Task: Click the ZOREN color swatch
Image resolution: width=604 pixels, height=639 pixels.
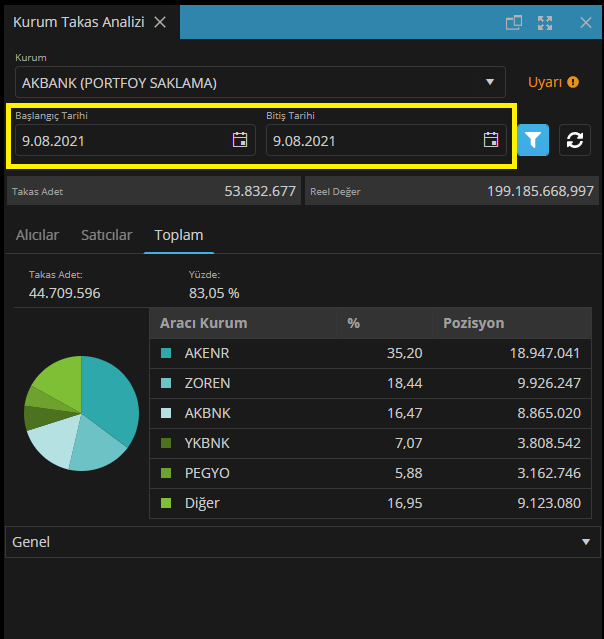Action: tap(166, 383)
